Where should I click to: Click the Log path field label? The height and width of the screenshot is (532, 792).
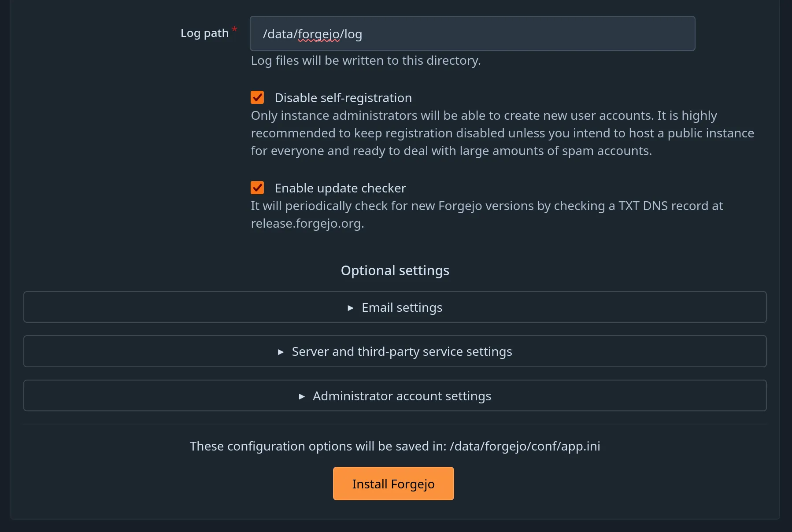coord(204,33)
